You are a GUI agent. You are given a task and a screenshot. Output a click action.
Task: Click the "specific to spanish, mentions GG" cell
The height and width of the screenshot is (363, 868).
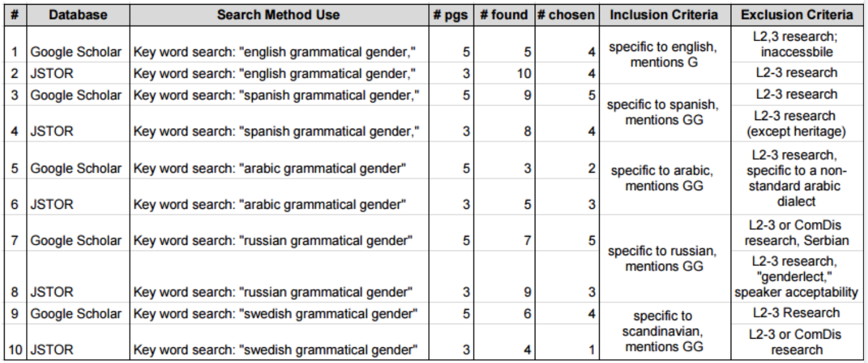[663, 112]
